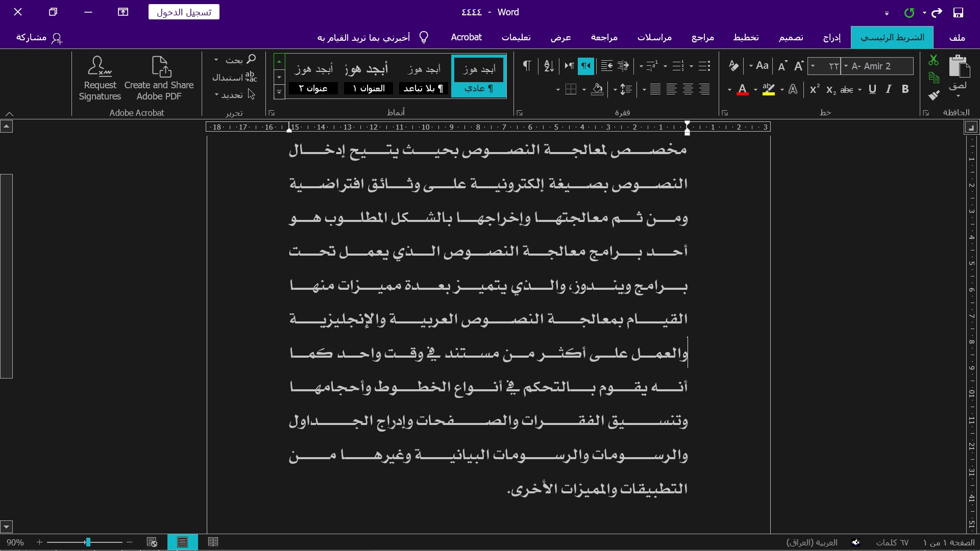Viewport: 980px width, 551px height.
Task: Click the Clear Formatting eraser icon
Action: [x=733, y=66]
